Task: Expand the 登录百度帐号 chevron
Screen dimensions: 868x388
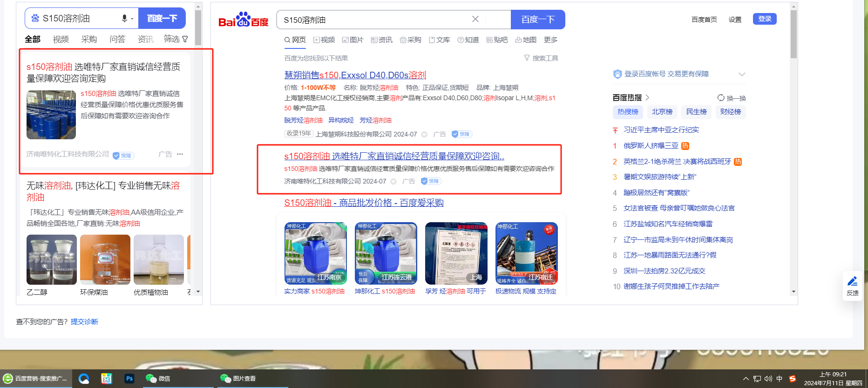Action: click(x=742, y=74)
